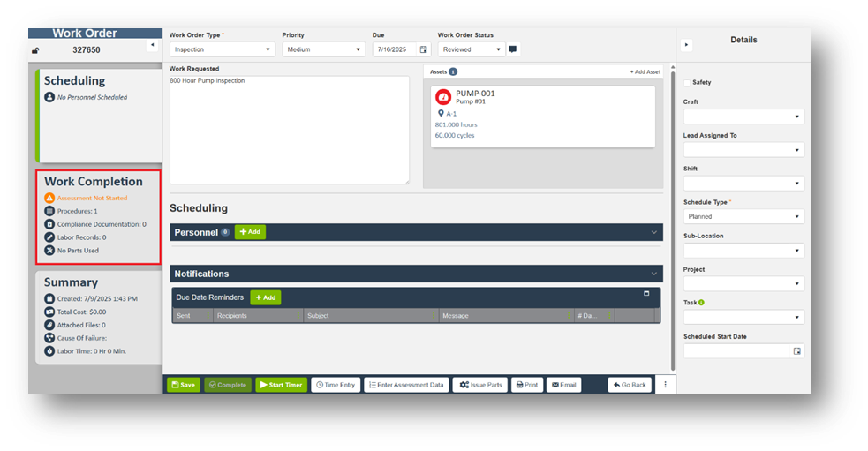This screenshot has height=451, width=868.
Task: Click into the Work Requested text area
Action: click(289, 130)
